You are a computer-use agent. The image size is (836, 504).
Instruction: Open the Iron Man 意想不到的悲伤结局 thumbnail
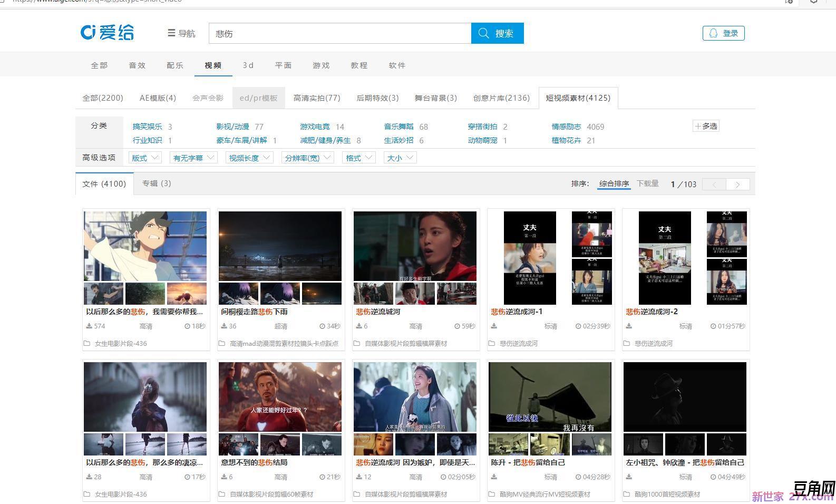tap(280, 397)
